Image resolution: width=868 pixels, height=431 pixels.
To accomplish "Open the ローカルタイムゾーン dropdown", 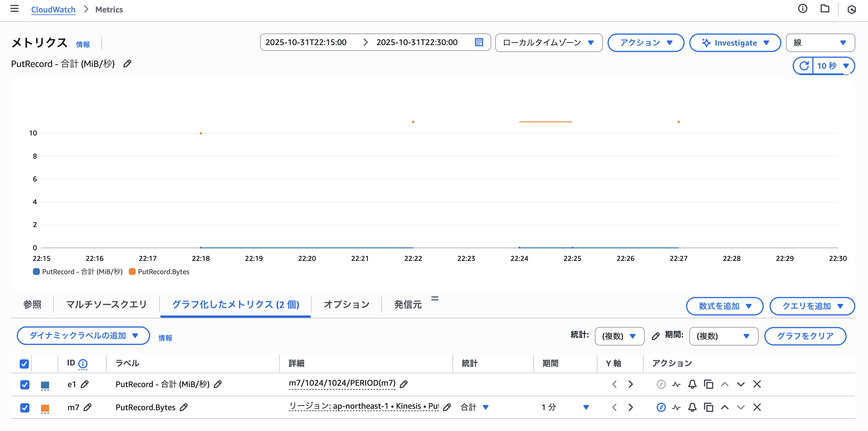I will (548, 43).
